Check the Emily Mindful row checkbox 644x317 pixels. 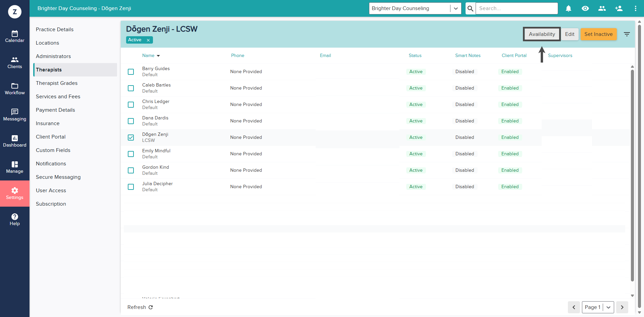pos(131,154)
